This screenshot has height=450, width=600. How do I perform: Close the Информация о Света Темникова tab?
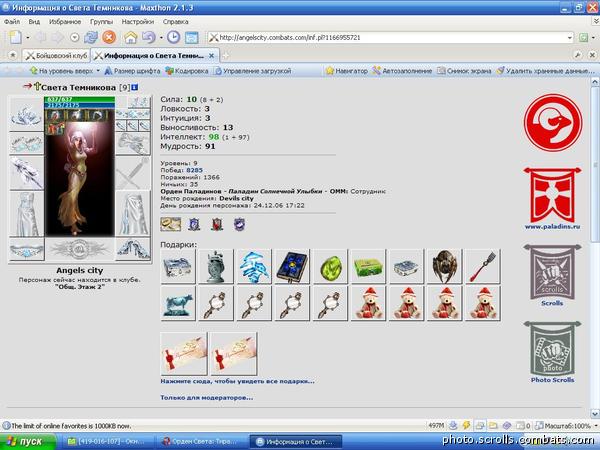(x=211, y=56)
